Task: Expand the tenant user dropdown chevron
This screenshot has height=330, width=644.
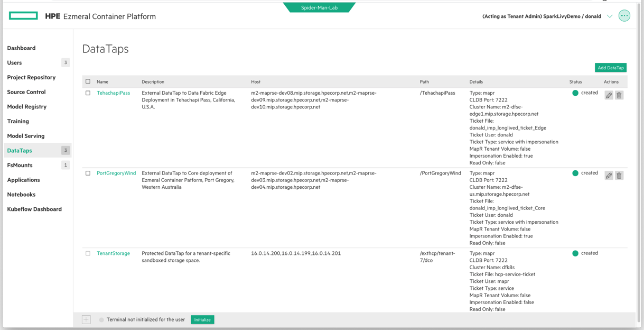Action: click(x=610, y=16)
